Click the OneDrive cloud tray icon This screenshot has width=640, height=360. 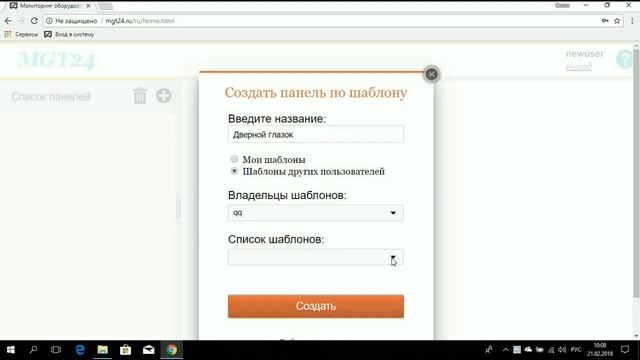click(528, 350)
